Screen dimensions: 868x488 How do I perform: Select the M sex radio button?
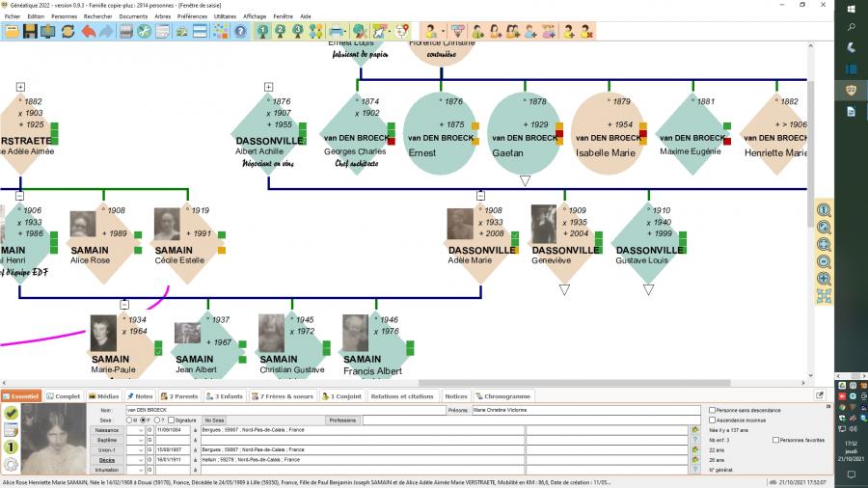[x=129, y=420]
